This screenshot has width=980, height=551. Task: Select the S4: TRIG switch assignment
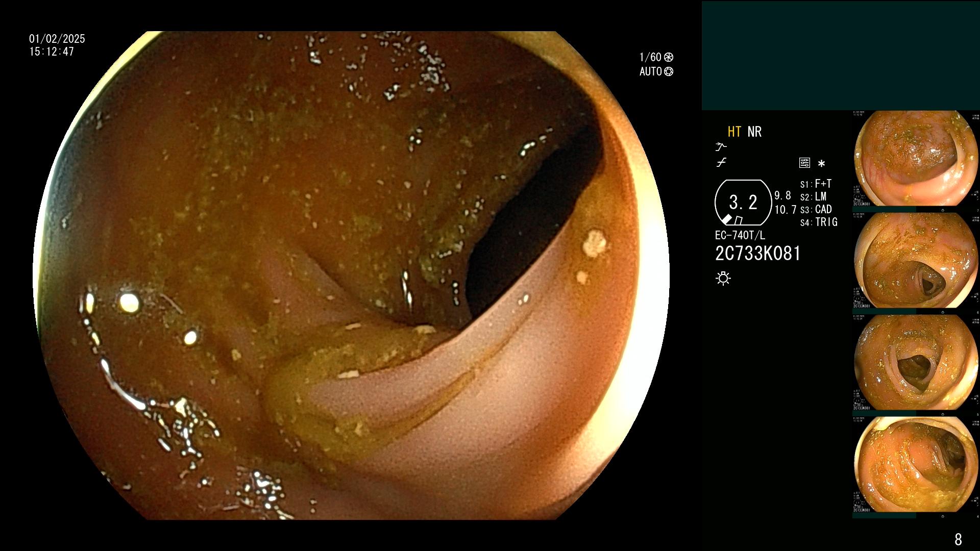pyautogui.click(x=819, y=222)
